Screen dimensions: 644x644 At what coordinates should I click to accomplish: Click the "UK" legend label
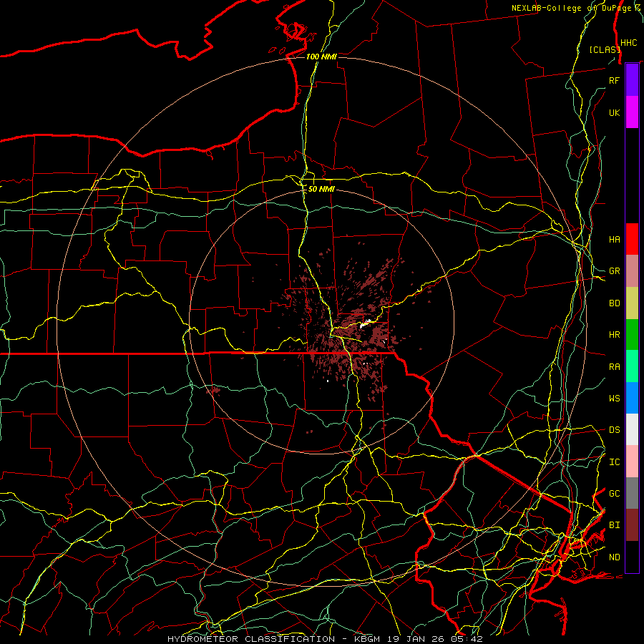click(614, 113)
